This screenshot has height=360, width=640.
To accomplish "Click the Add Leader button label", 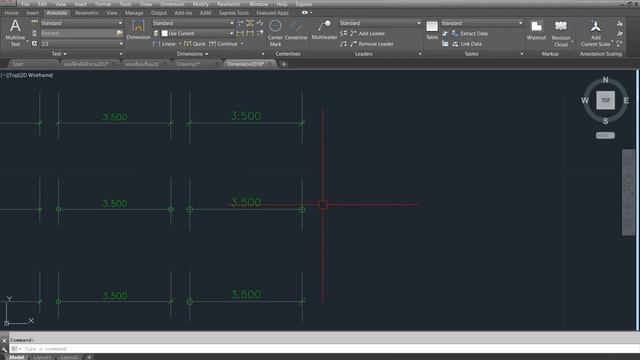I will tap(371, 33).
